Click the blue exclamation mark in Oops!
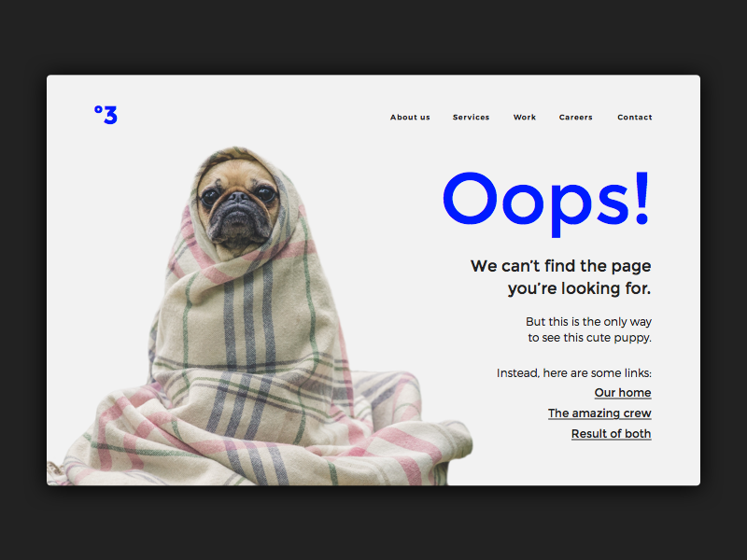 [642, 198]
